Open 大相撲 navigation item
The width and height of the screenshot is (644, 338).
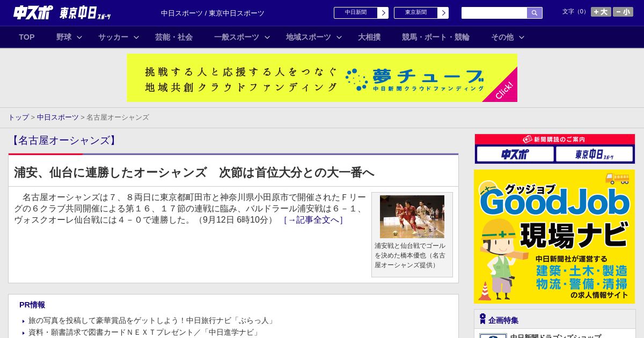pyautogui.click(x=369, y=37)
